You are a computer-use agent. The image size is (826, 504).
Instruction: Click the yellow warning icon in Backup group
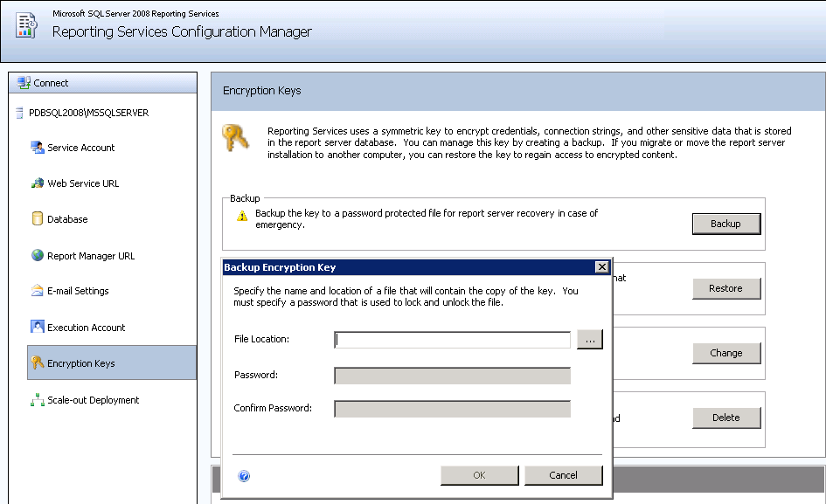pyautogui.click(x=242, y=216)
